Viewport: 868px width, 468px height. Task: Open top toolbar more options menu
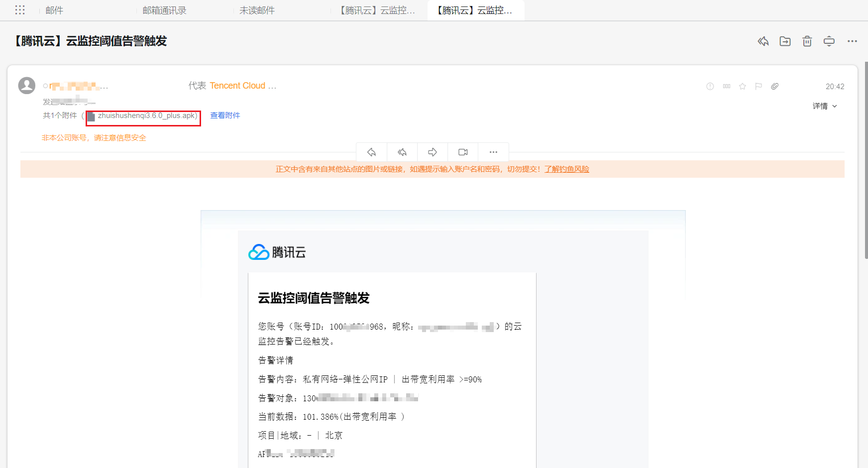[852, 41]
